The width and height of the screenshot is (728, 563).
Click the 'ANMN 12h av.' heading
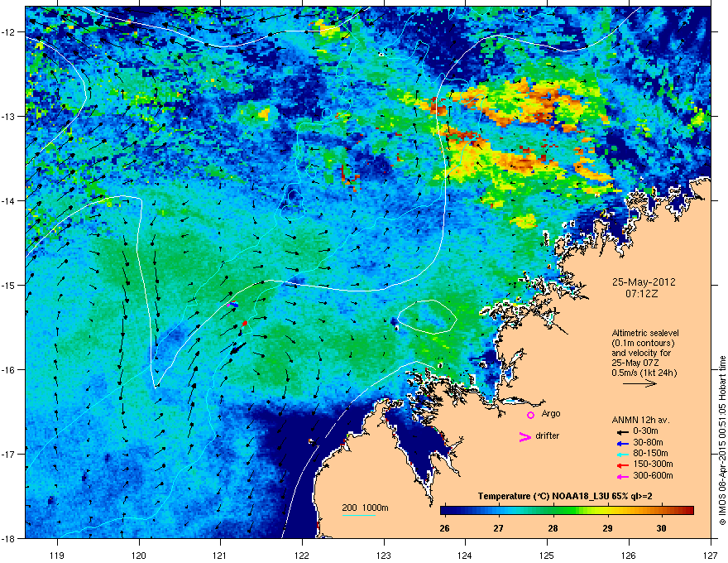(640, 420)
